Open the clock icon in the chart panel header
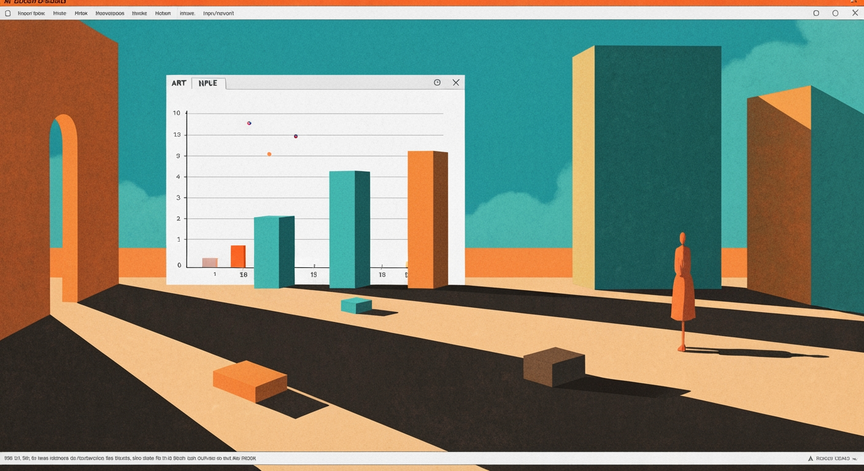This screenshot has width=864, height=471. point(437,83)
